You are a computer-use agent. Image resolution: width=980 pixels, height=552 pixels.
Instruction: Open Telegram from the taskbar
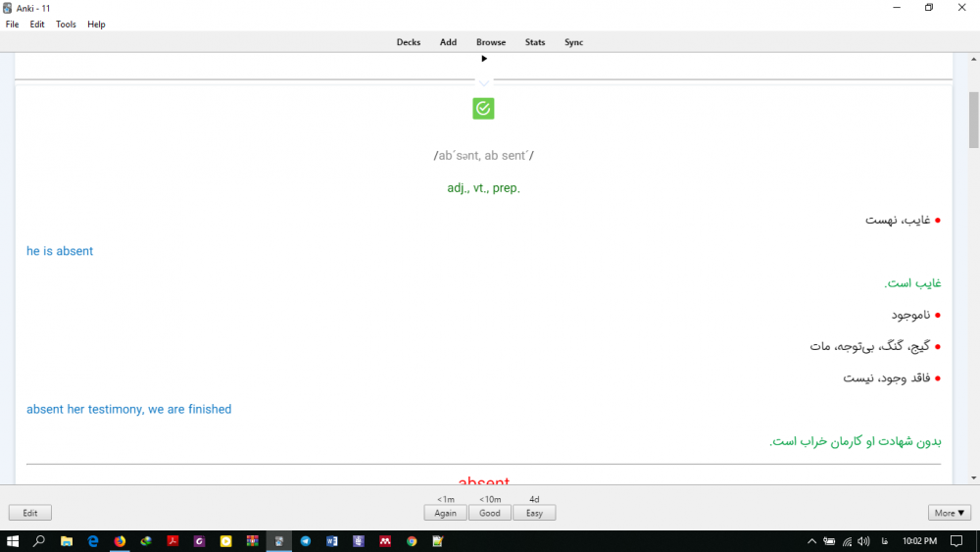tap(306, 541)
